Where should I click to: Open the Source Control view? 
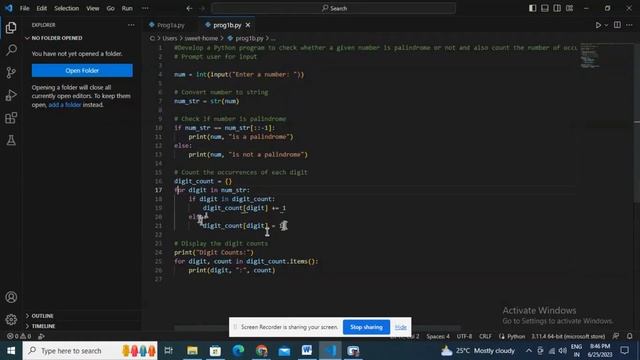click(x=11, y=73)
